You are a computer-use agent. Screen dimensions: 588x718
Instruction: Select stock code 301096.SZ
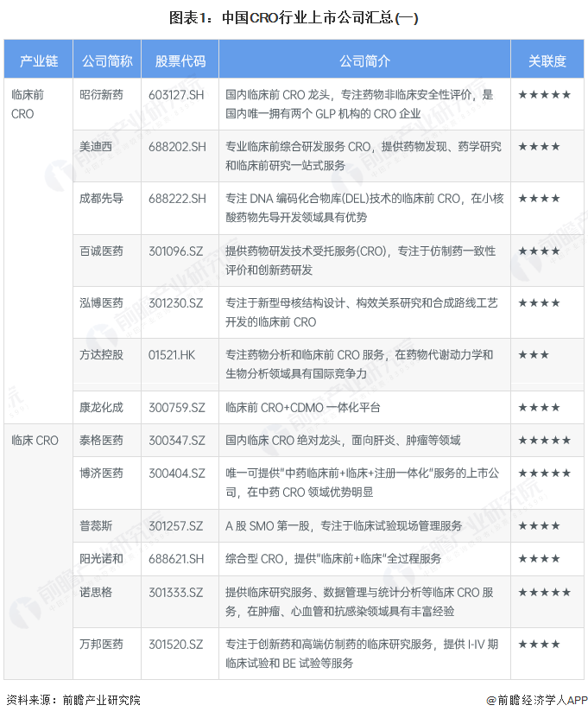(x=176, y=251)
